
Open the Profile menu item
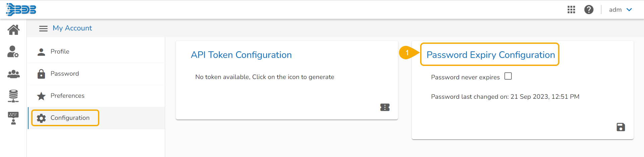coord(60,52)
